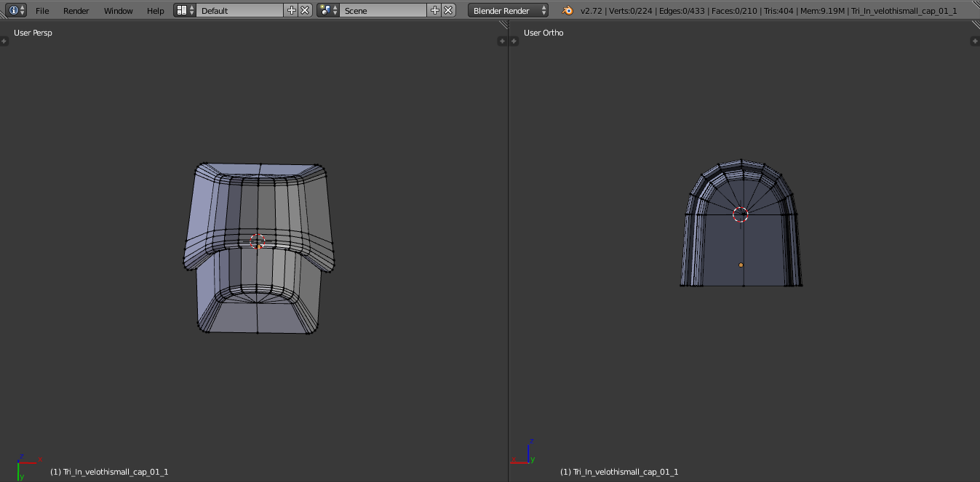This screenshot has height=482, width=980.
Task: Click the axis gizmo in the User Ortho viewport
Action: pyautogui.click(x=523, y=451)
